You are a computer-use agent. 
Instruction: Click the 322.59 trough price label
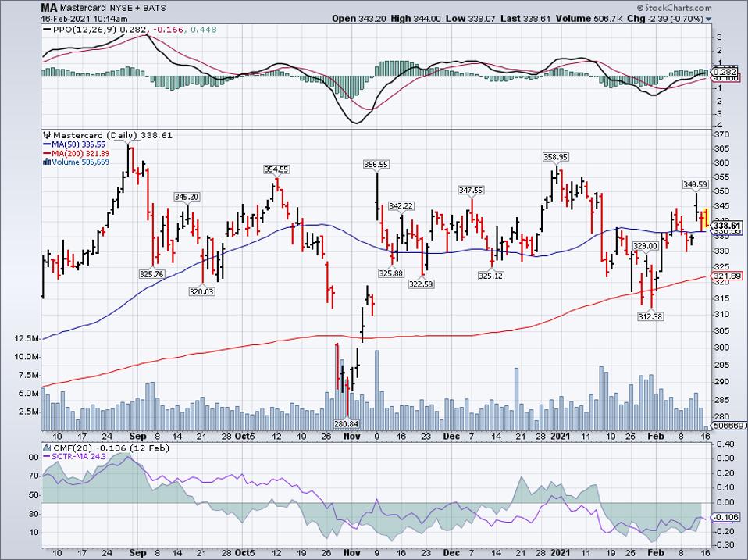[x=421, y=284]
